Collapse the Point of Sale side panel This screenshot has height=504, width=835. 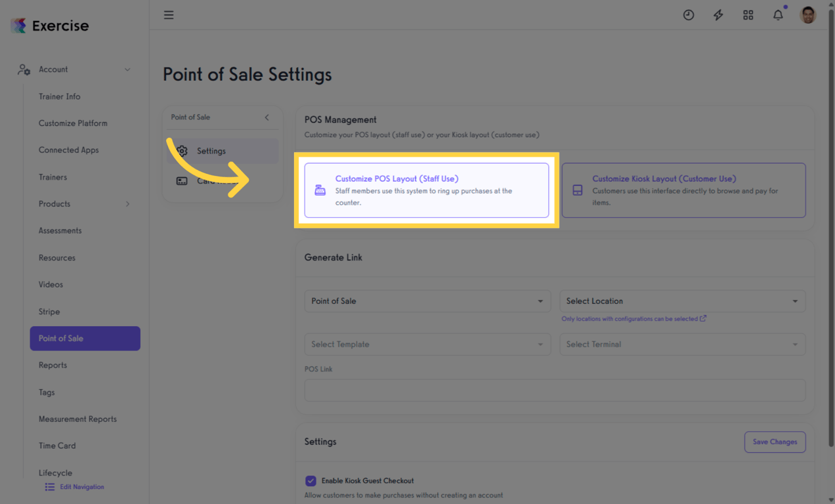coord(267,117)
